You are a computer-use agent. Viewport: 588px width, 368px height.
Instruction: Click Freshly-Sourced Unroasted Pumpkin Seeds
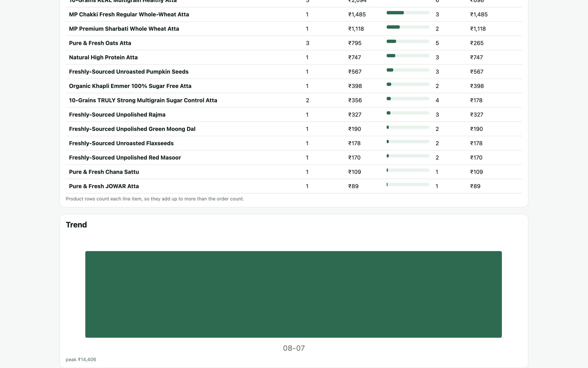click(129, 72)
